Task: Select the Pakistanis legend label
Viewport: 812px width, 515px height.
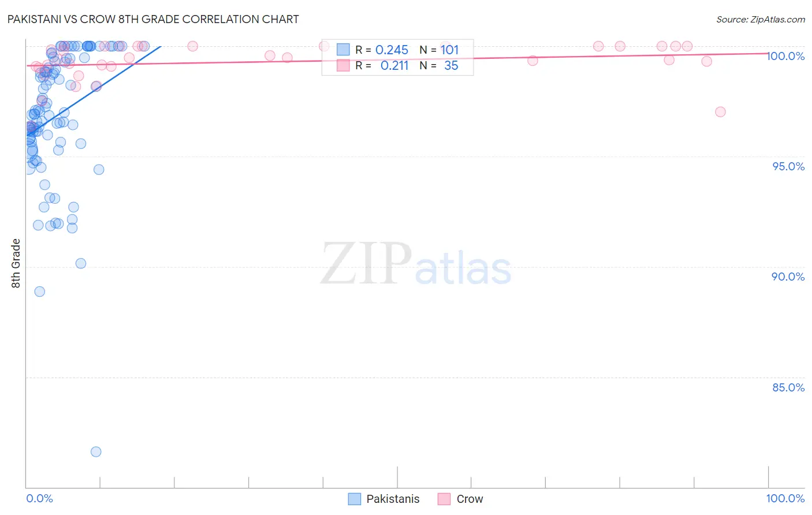Action: coord(393,499)
